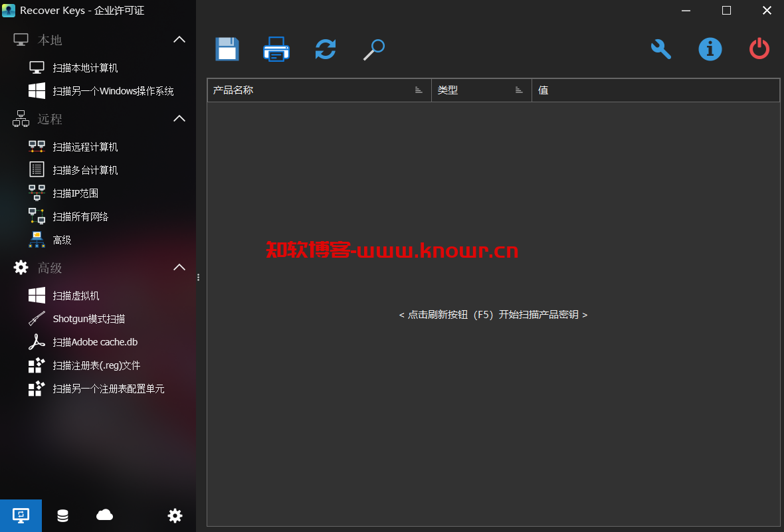
Task: Click the list icon beside 扫描多台计算机
Action: [37, 169]
